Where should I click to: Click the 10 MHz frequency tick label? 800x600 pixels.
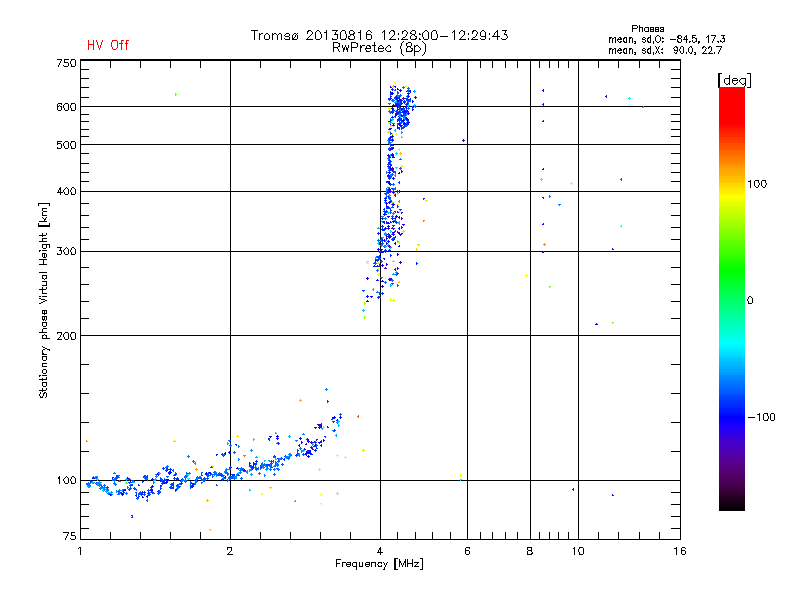[577, 551]
